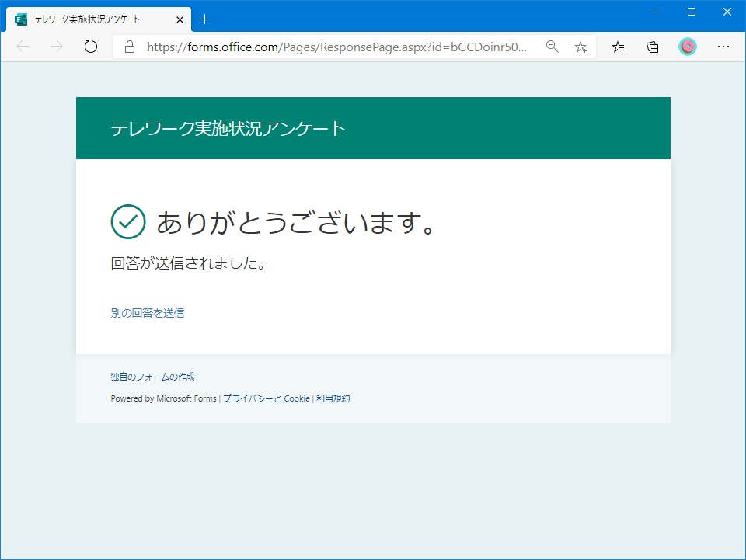Click the ありがとうございます。 heading
Screen dimensions: 746x560
click(x=296, y=222)
